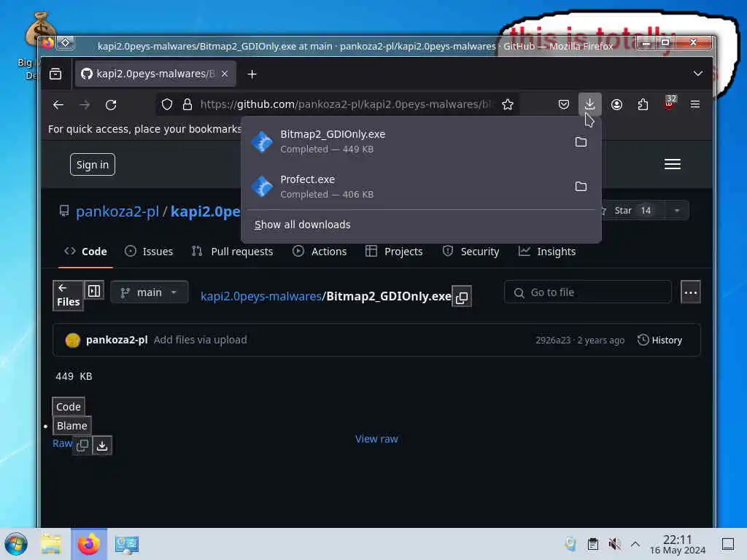Close the downloads panel via download toolbar icon
The width and height of the screenshot is (747, 560).
pos(589,104)
